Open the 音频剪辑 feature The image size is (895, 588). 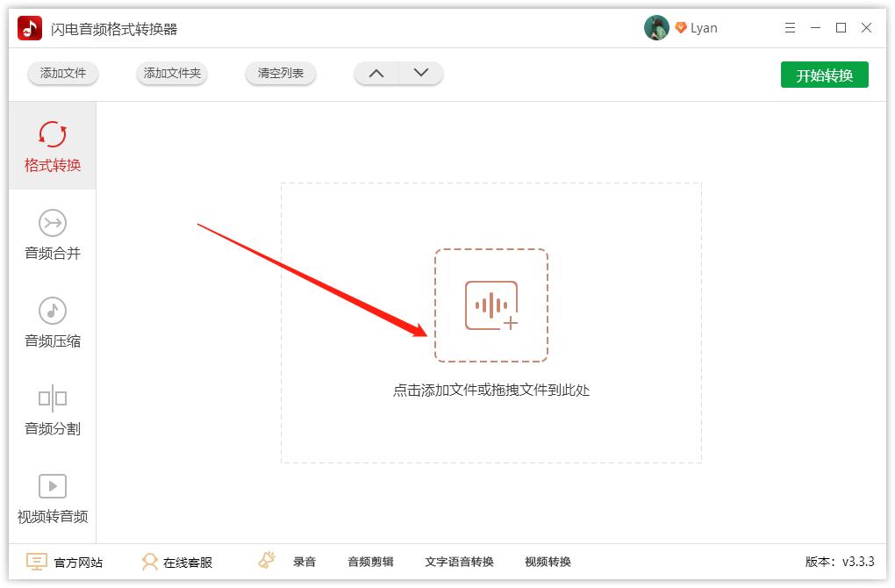pyautogui.click(x=370, y=562)
